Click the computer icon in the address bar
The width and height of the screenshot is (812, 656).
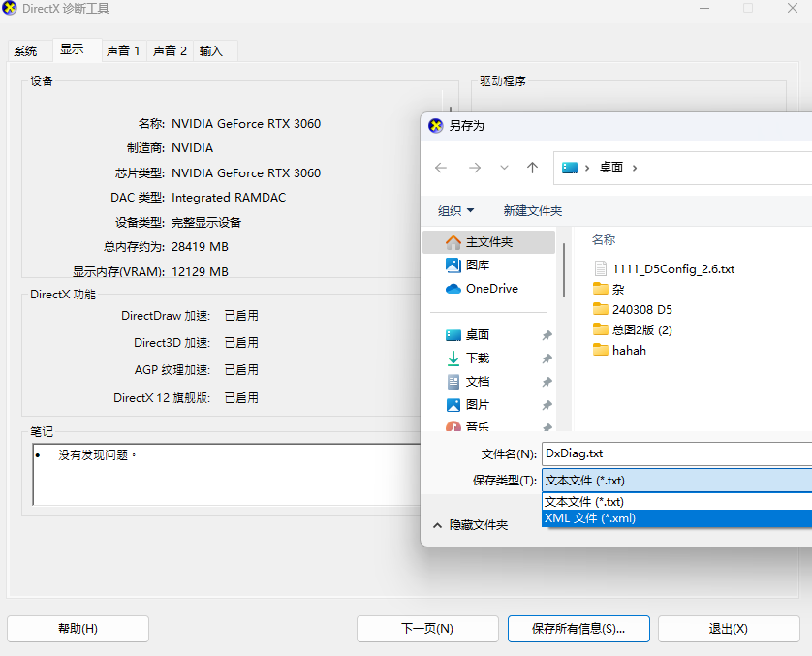pos(570,168)
